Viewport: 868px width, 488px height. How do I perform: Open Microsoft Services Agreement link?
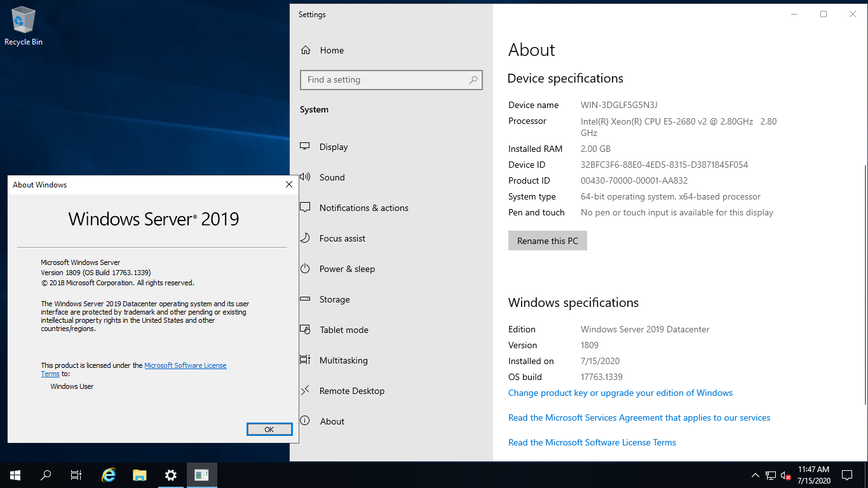[639, 417]
